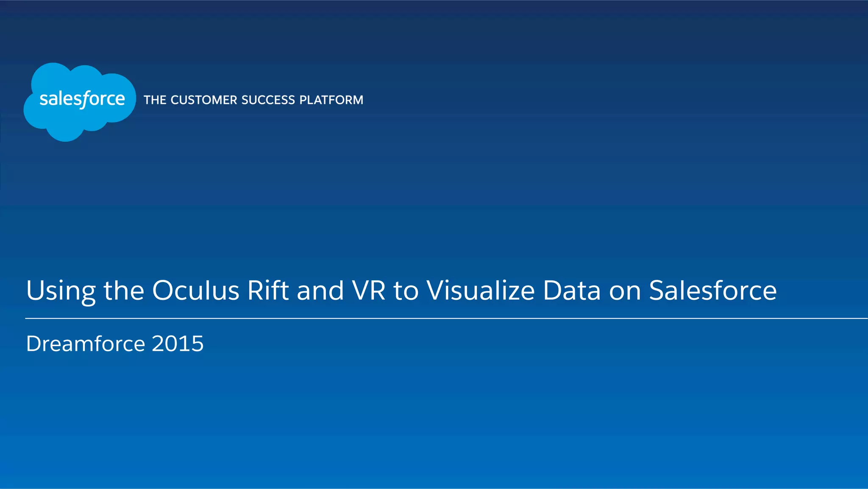The height and width of the screenshot is (489, 868).
Task: Click the word 'Data' in the title
Action: click(x=572, y=291)
